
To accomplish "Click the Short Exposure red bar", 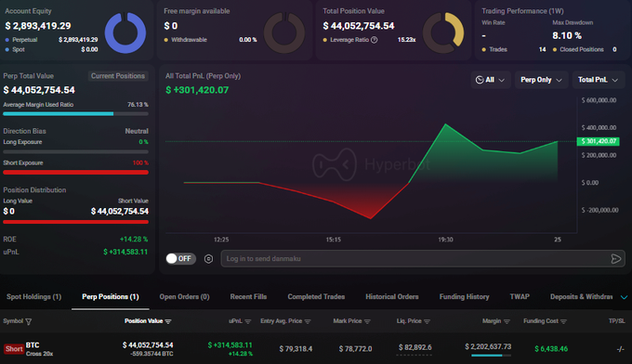I will (76, 173).
